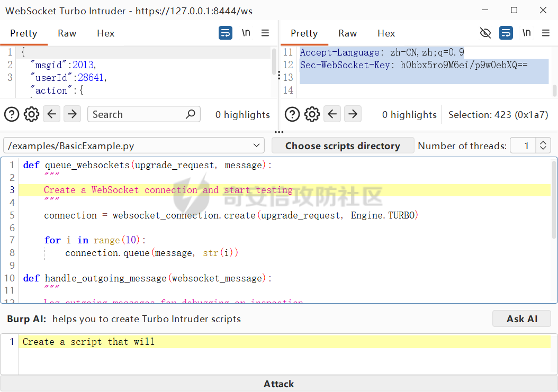Expand the BasicExample.py script dropdown

[134, 145]
